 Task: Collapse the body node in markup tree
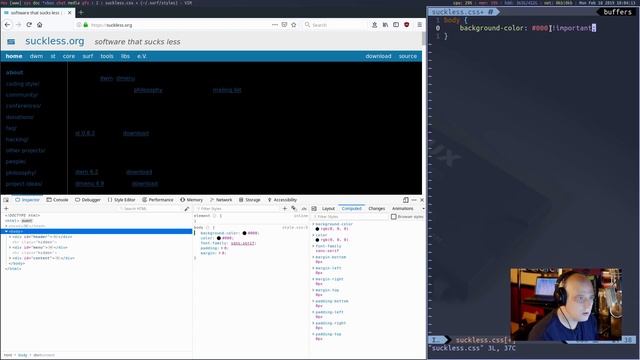6,231
